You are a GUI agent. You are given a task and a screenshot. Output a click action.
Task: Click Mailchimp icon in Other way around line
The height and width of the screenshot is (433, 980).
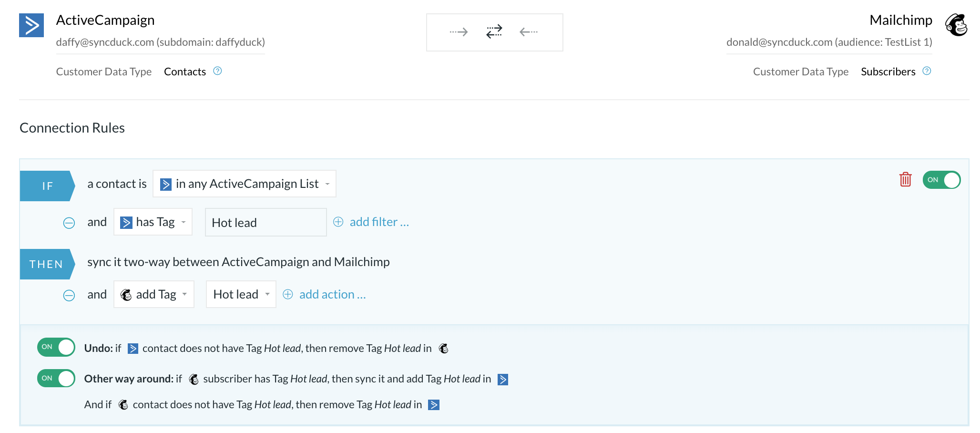(194, 379)
